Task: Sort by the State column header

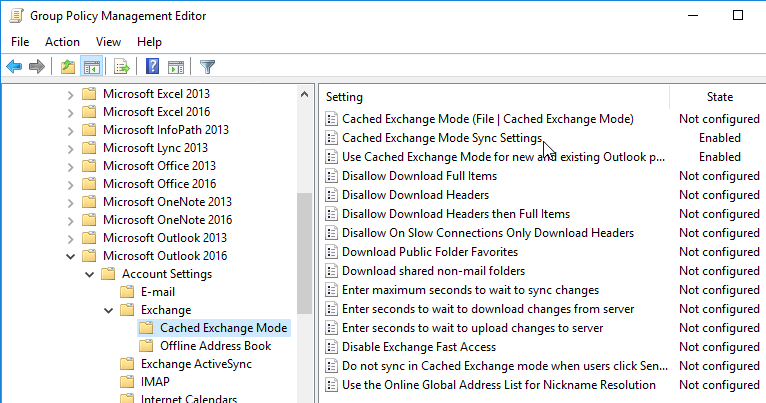Action: 719,97
